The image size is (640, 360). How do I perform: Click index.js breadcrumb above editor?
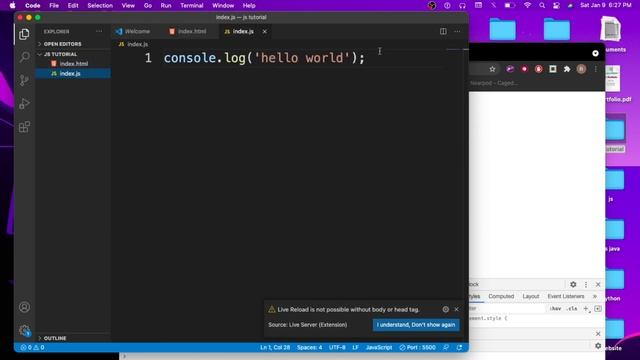133,44
